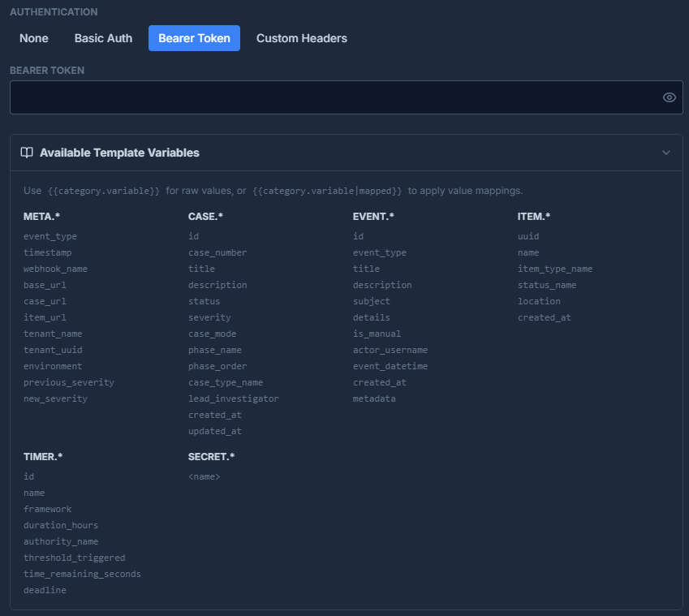Click inside the Bearer Token input field
689x616 pixels.
tap(325, 97)
